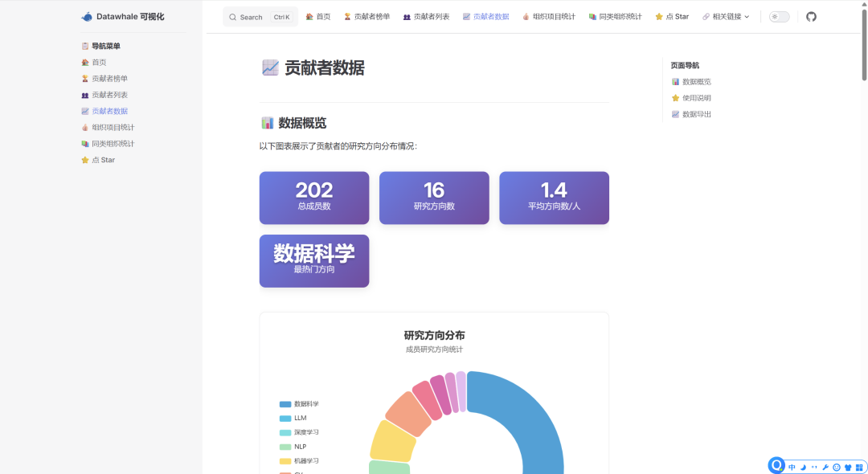
Task: Open 组织项目统计 from top navigation bar
Action: (549, 17)
